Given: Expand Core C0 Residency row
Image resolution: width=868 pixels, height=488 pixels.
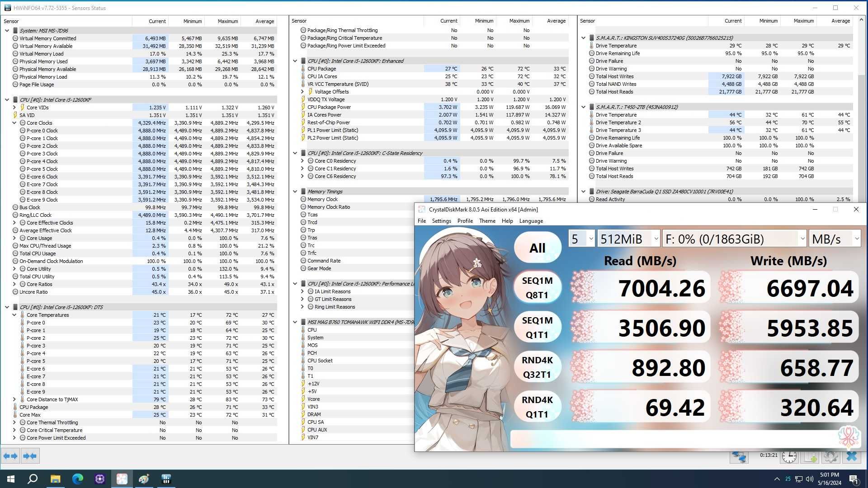Looking at the screenshot, I should pos(302,161).
